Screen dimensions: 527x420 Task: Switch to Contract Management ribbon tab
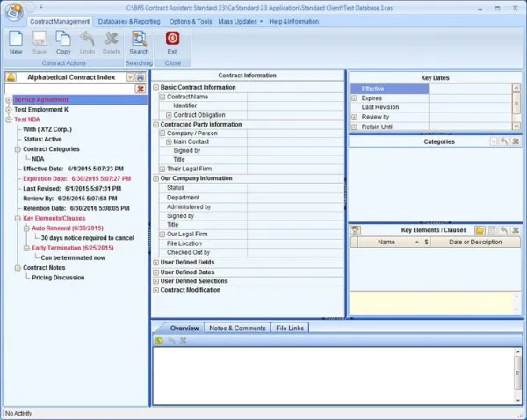tap(60, 21)
